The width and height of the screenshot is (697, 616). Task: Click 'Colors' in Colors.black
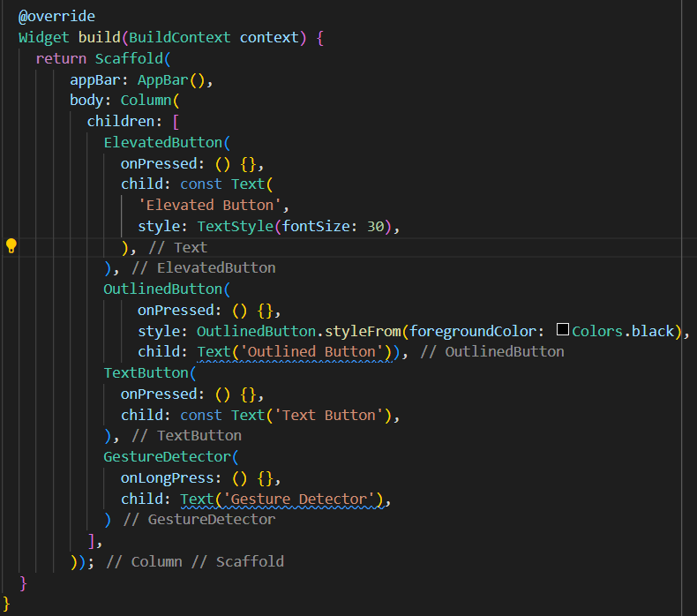click(x=597, y=331)
